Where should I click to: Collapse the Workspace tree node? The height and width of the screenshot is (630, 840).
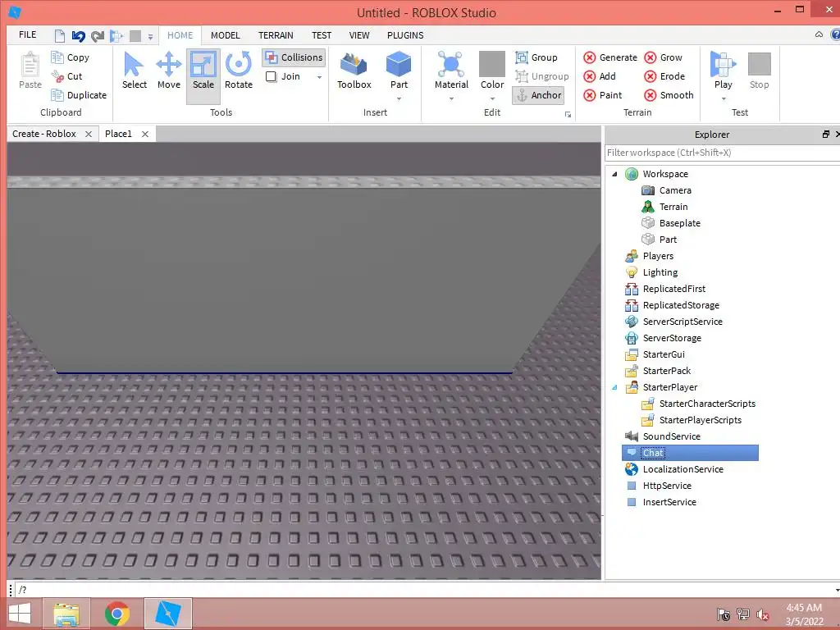(614, 174)
